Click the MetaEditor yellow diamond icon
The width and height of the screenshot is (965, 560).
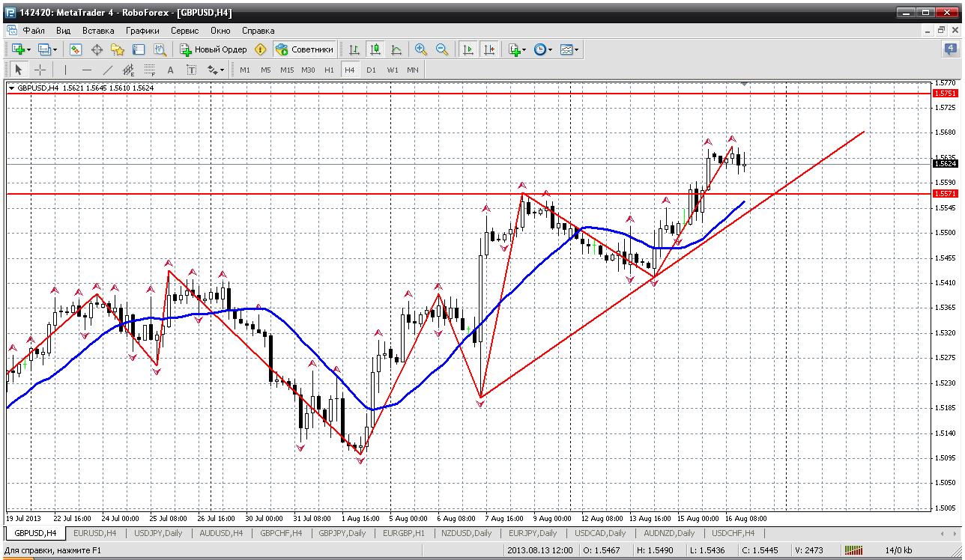(261, 49)
